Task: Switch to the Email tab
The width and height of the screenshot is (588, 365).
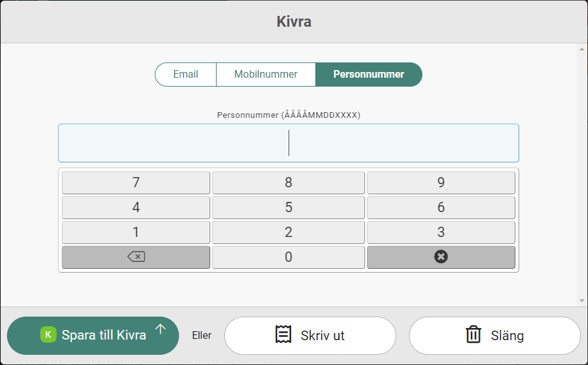Action: (x=185, y=75)
